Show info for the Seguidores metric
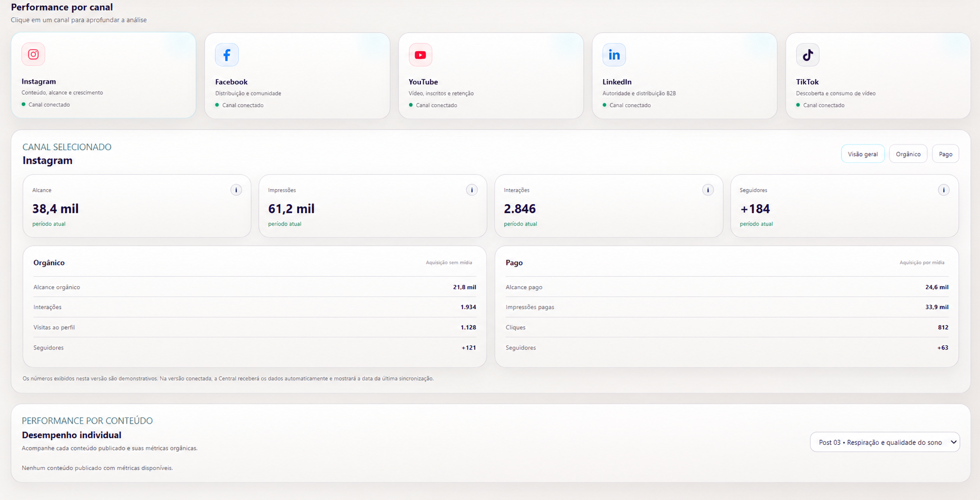This screenshot has height=500, width=980. pyautogui.click(x=944, y=190)
